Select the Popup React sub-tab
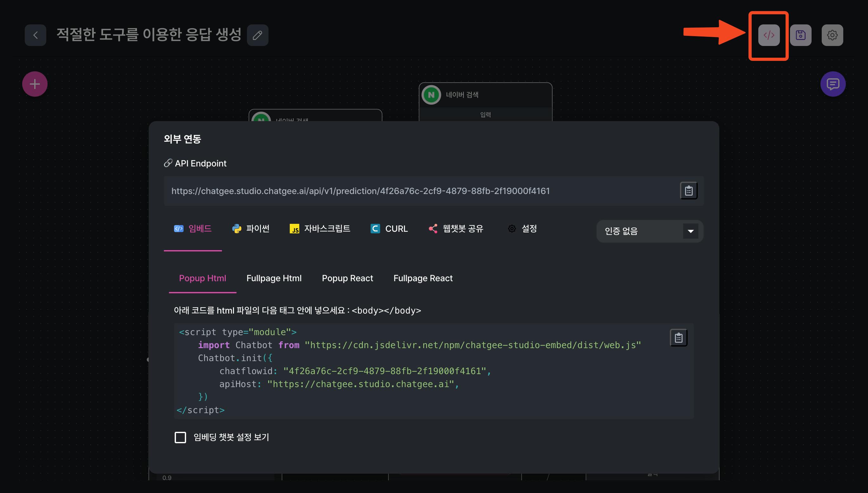 click(347, 278)
